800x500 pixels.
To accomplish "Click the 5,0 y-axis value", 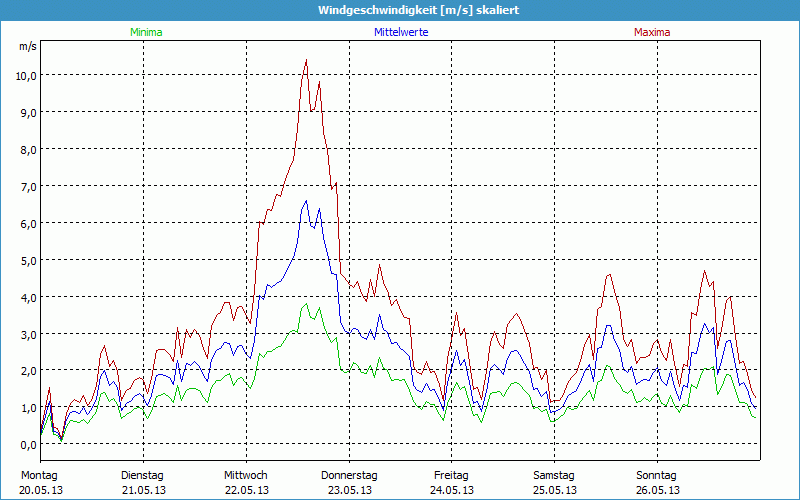I will [x=29, y=261].
